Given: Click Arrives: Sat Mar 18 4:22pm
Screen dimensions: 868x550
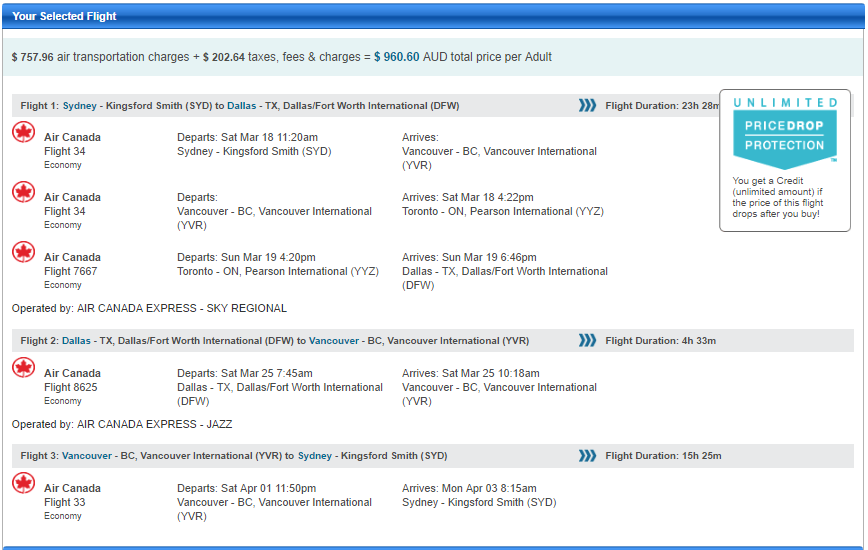Looking at the screenshot, I should click(468, 198).
